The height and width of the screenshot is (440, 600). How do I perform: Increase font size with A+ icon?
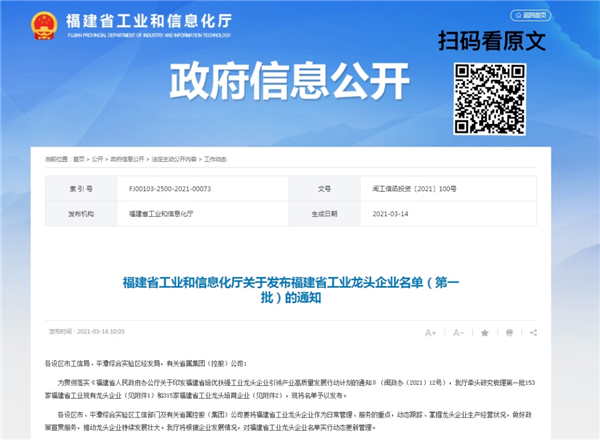430,332
